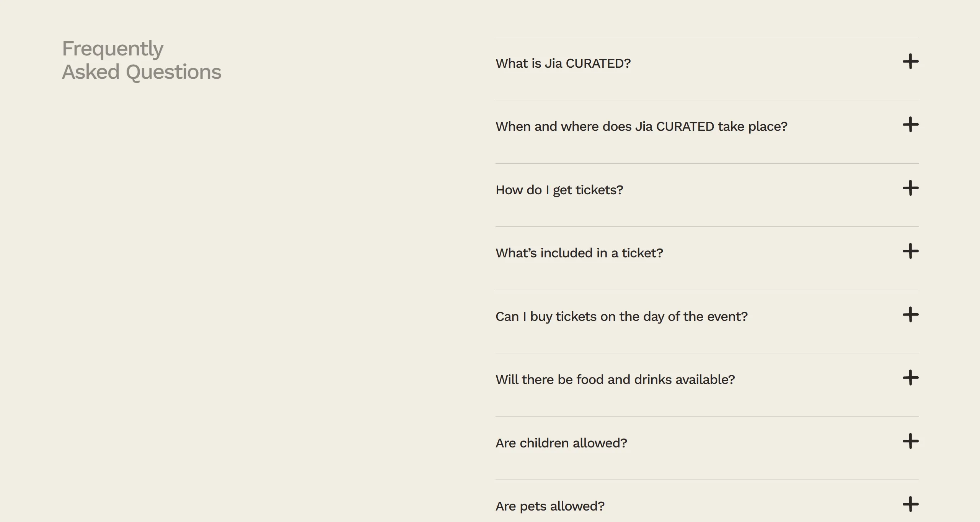
Task: Hit the plus icon for day-of-event tickets question
Action: pos(910,315)
